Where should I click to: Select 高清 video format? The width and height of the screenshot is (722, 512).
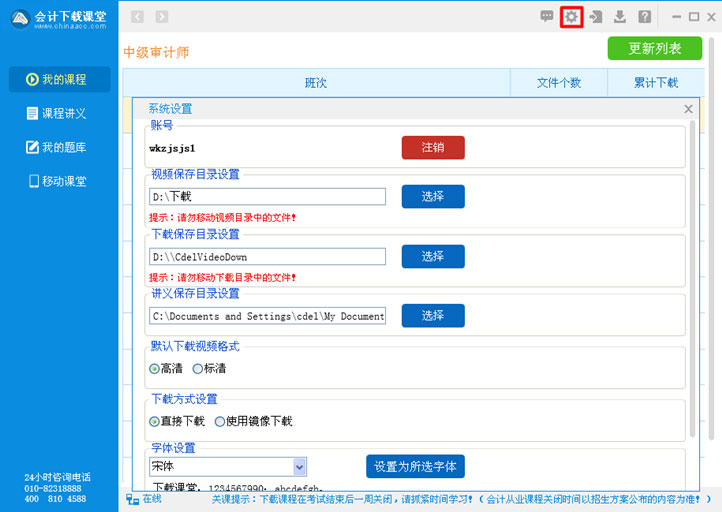(x=155, y=368)
